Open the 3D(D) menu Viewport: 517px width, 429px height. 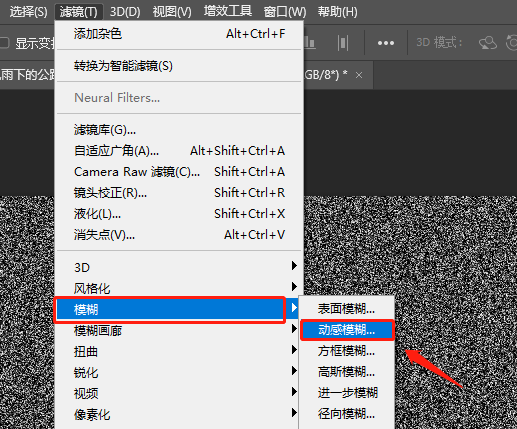(125, 12)
